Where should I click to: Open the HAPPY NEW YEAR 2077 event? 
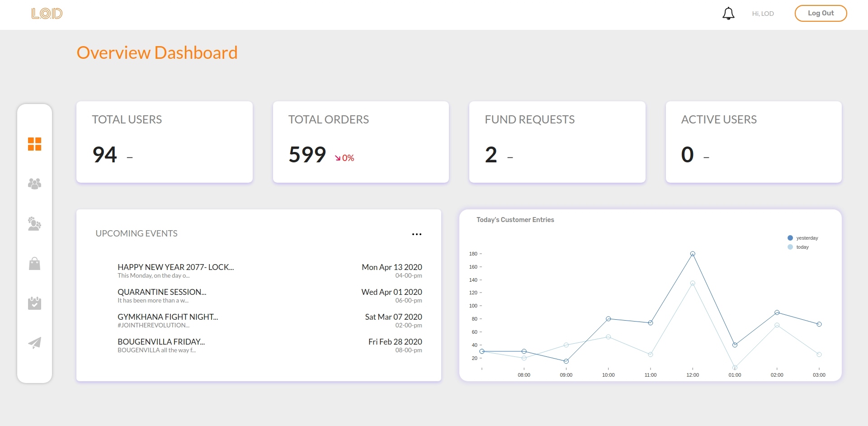(x=175, y=267)
